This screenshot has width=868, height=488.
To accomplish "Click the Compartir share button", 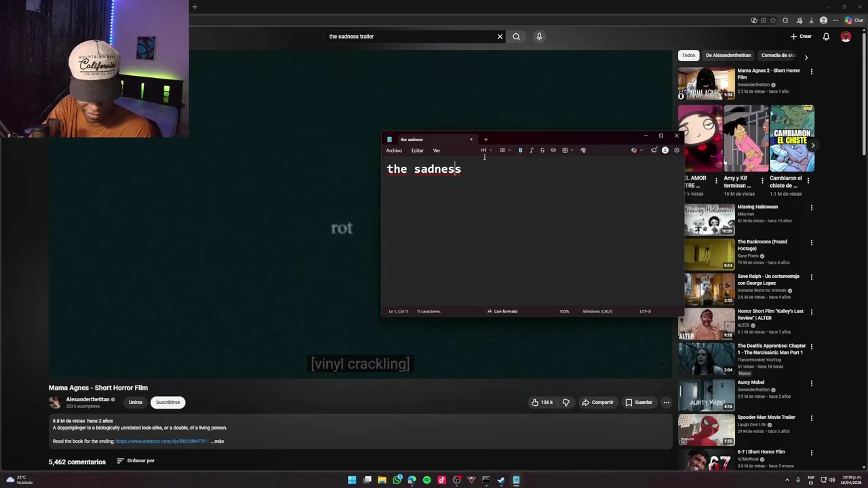I will click(x=597, y=403).
